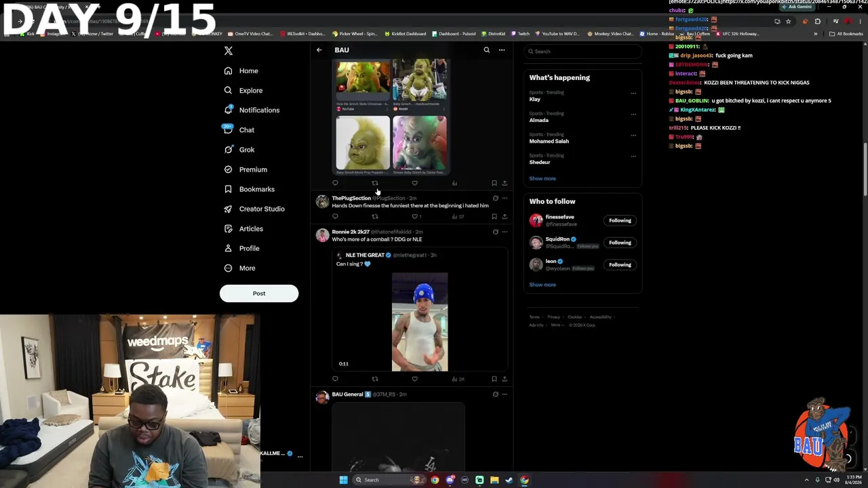
Task: Open more options for Almada trend
Action: coord(633,115)
